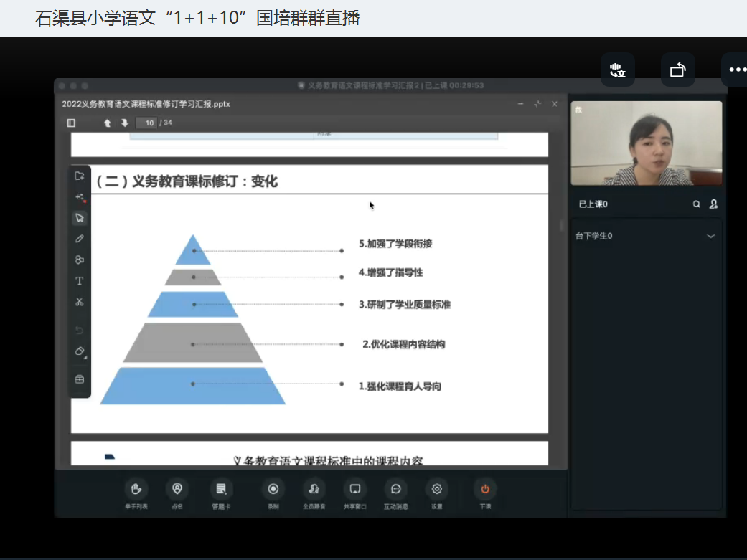Go to next slide with down arrow
The width and height of the screenshot is (747, 560).
coord(124,123)
